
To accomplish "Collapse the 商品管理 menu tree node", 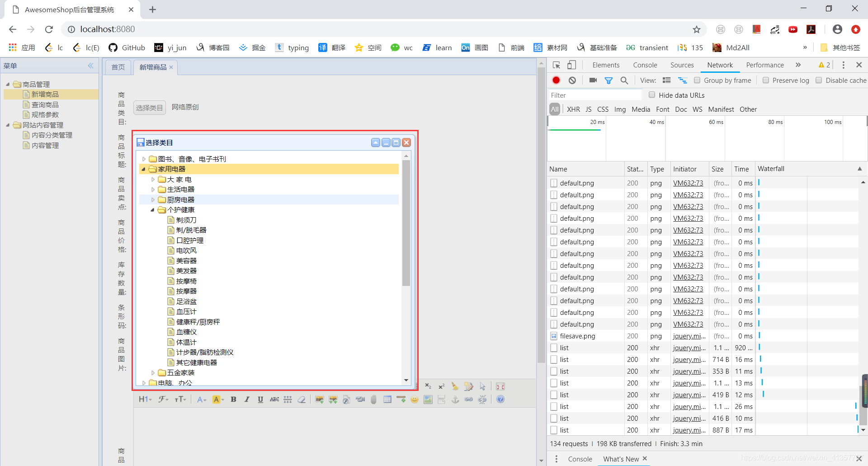I will click(8, 84).
